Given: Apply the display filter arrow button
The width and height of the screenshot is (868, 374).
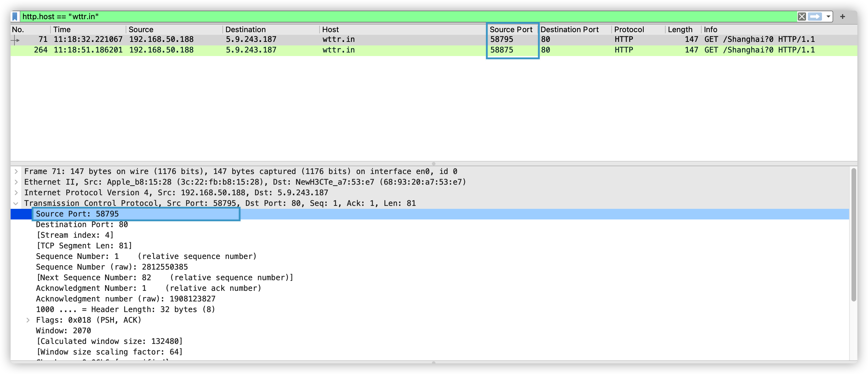Looking at the screenshot, I should coord(815,17).
